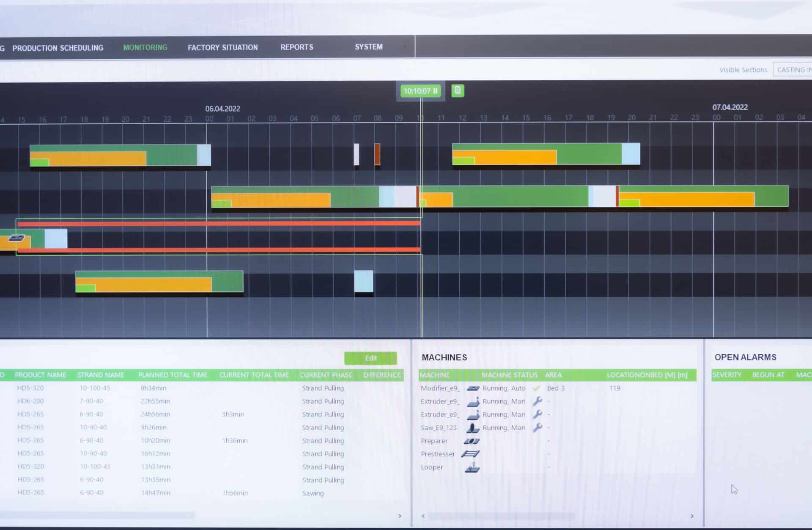Viewport: 812px width, 530px height.
Task: Click the Extruder_e9 machine icon
Action: point(472,401)
